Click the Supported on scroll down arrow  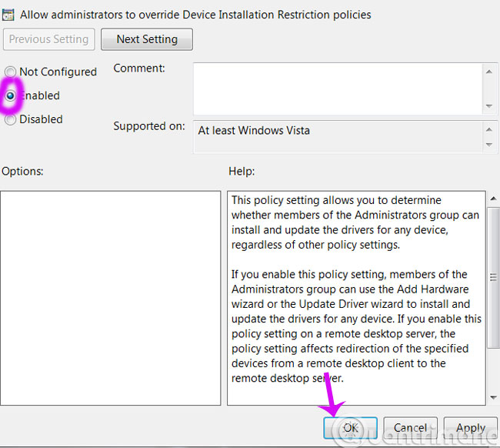tap(490, 145)
